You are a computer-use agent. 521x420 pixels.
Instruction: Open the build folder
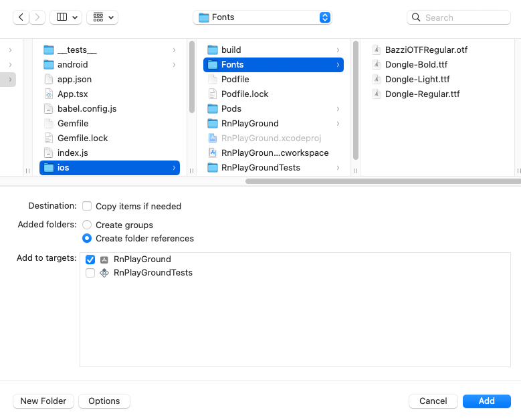pyautogui.click(x=274, y=50)
